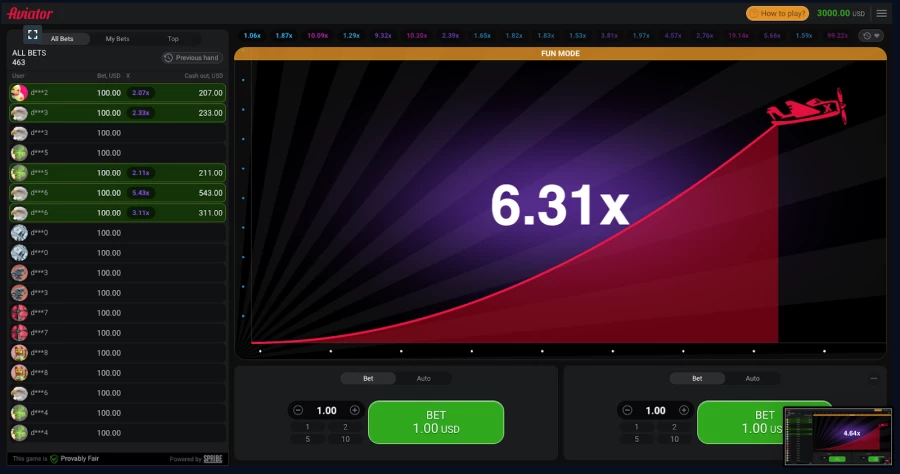
Task: Select Bet mode in left bet panel
Action: point(368,379)
